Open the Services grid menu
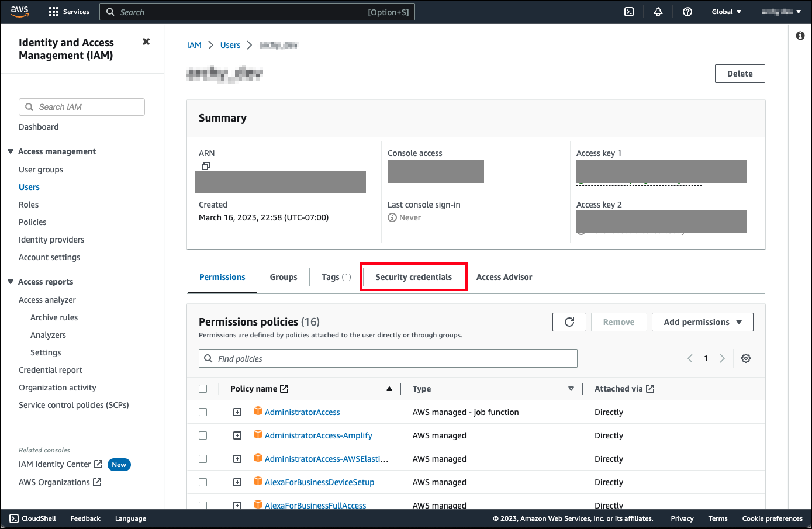Viewport: 812px width, 529px height. [69, 12]
